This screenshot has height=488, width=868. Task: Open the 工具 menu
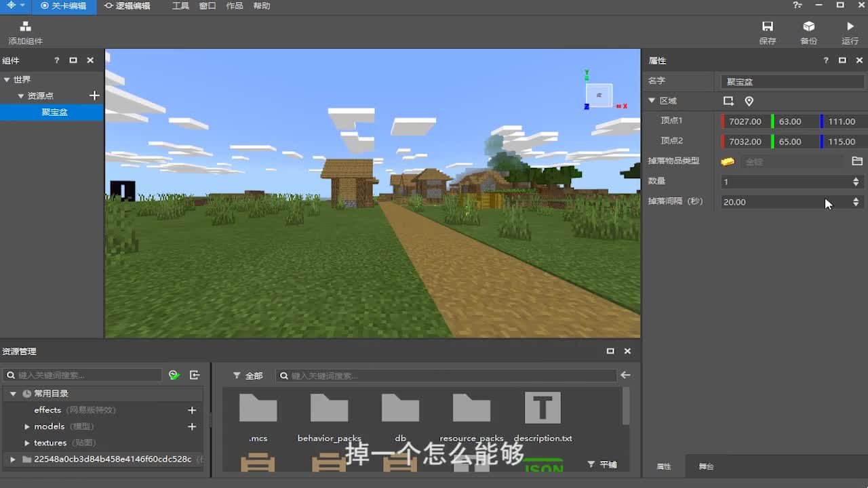click(180, 6)
